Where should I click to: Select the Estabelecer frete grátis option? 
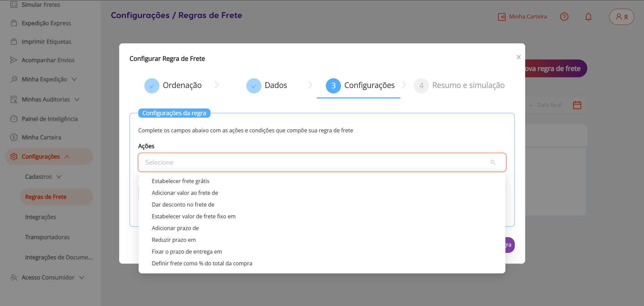181,181
